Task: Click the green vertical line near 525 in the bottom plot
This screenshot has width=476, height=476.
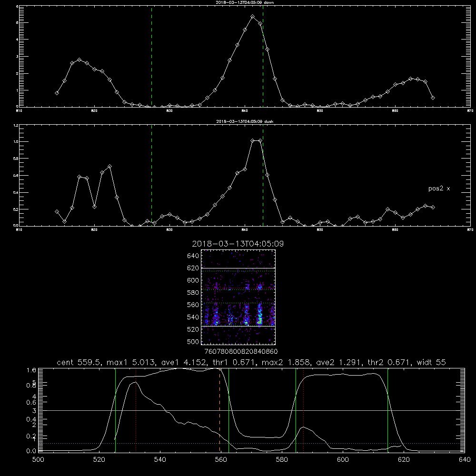Action: (x=115, y=410)
